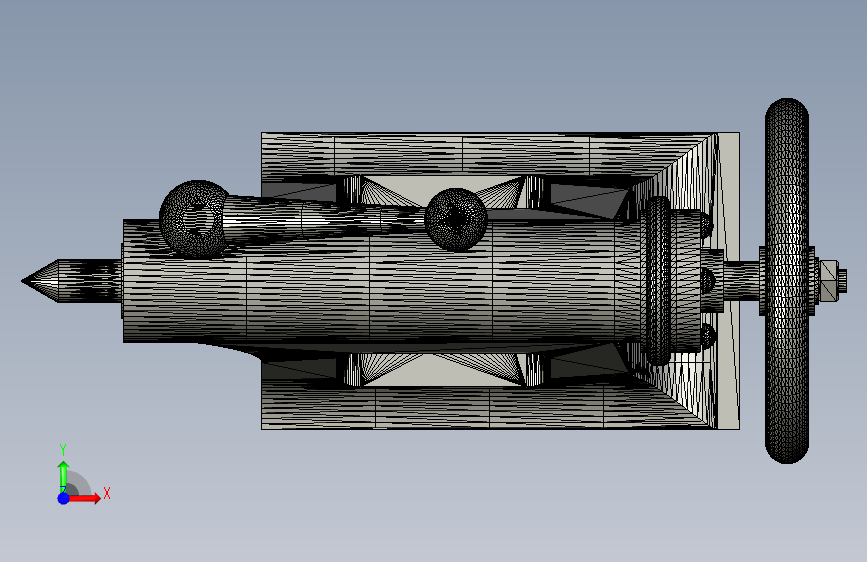Viewport: 867px width, 562px height.
Task: Select the large handwheel on the model
Action: [787, 281]
